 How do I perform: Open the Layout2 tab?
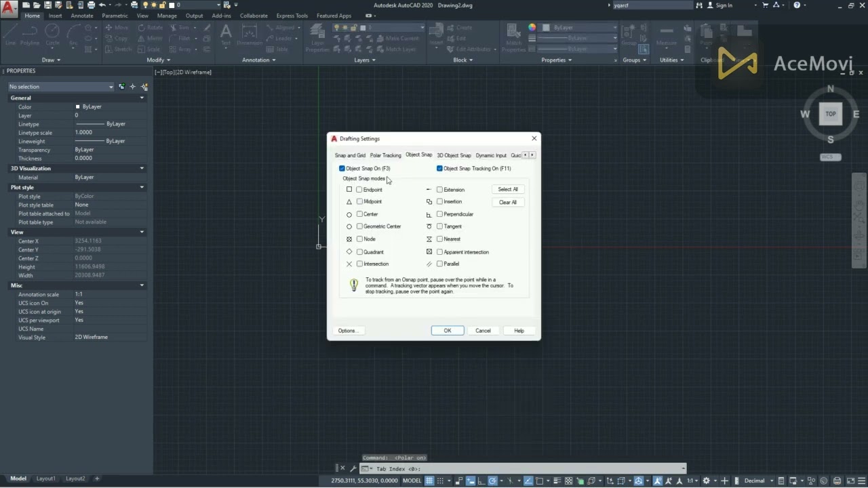coord(75,479)
